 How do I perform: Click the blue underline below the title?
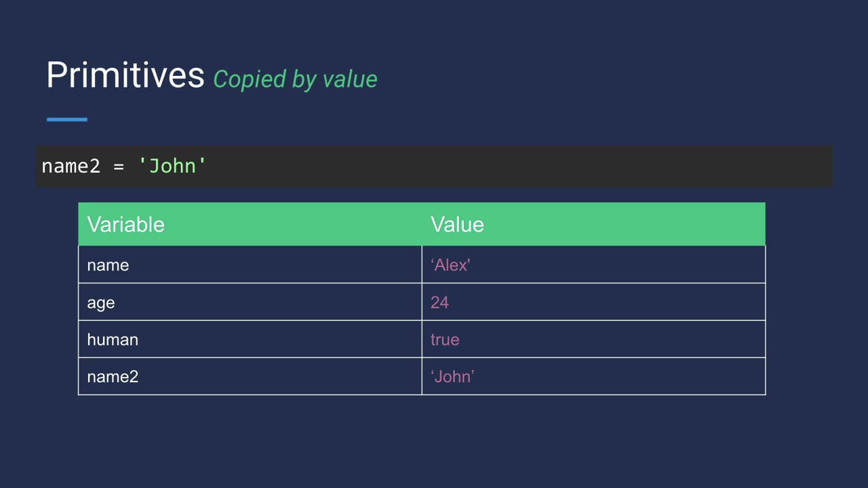[67, 119]
